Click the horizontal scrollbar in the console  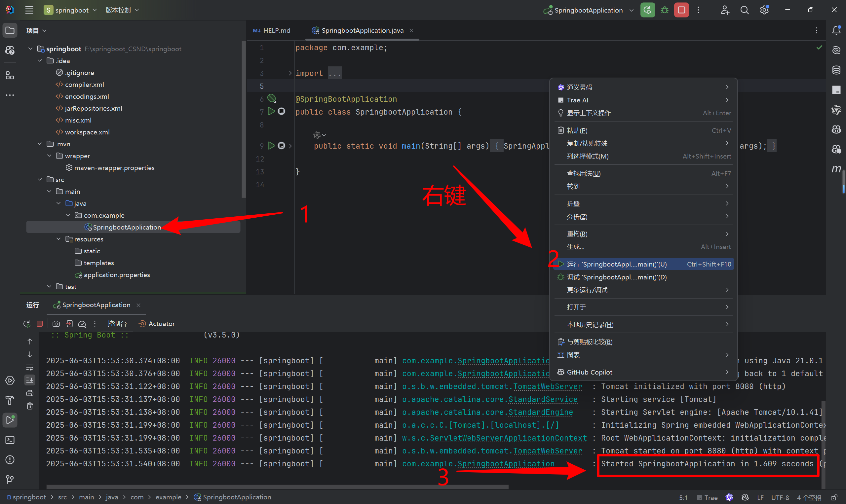[x=277, y=487]
